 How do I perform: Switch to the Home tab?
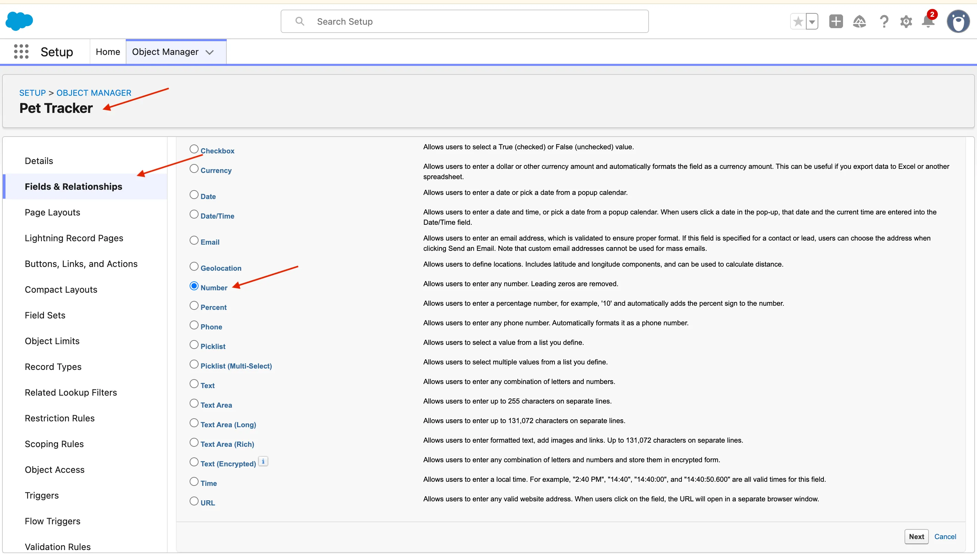point(108,51)
